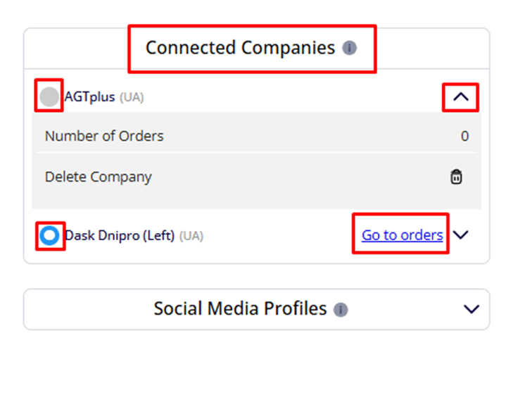Expand the Social Media Profiles section
532x393 pixels.
pos(471,309)
